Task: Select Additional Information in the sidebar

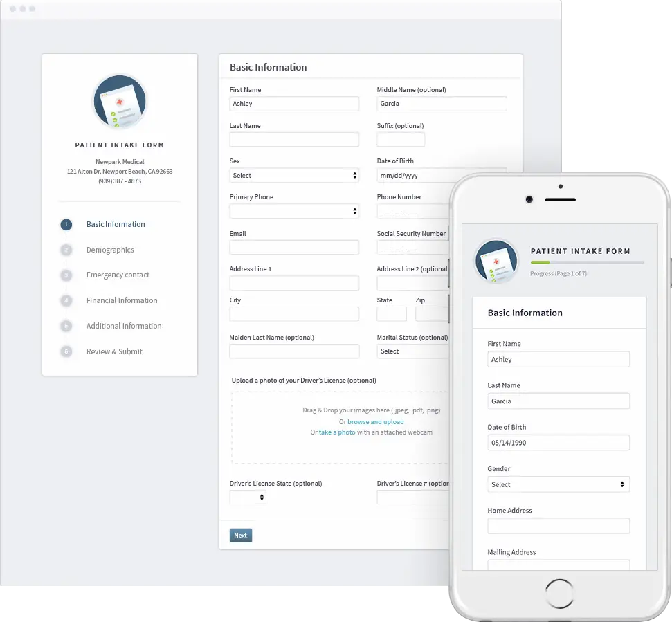Action: [122, 326]
